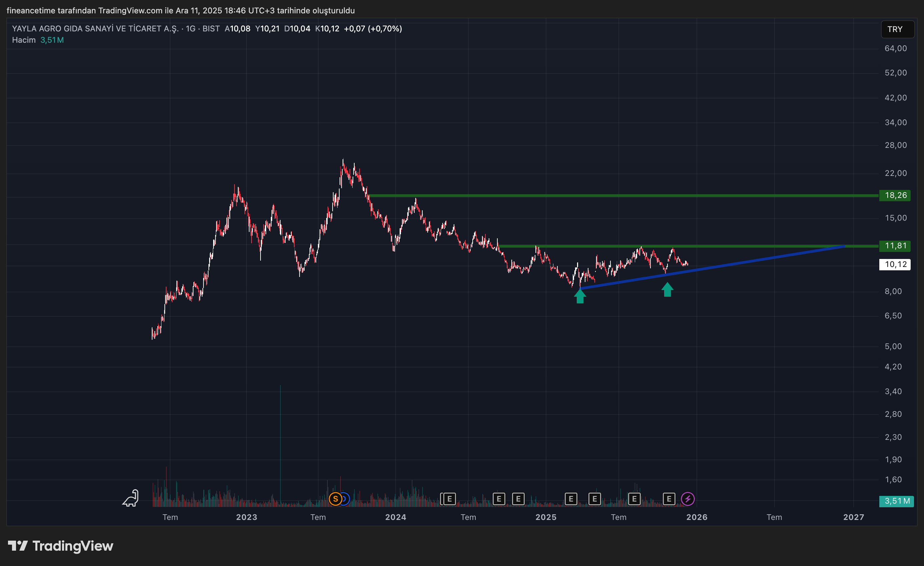The height and width of the screenshot is (566, 924).
Task: Click the blue dividend marker behind the S
Action: point(346,499)
